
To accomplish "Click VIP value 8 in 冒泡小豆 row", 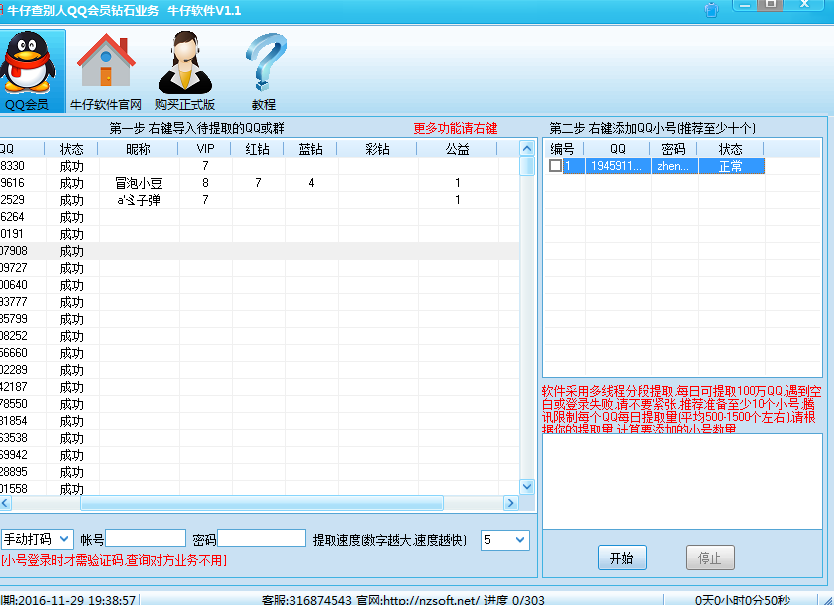I will pyautogui.click(x=205, y=183).
